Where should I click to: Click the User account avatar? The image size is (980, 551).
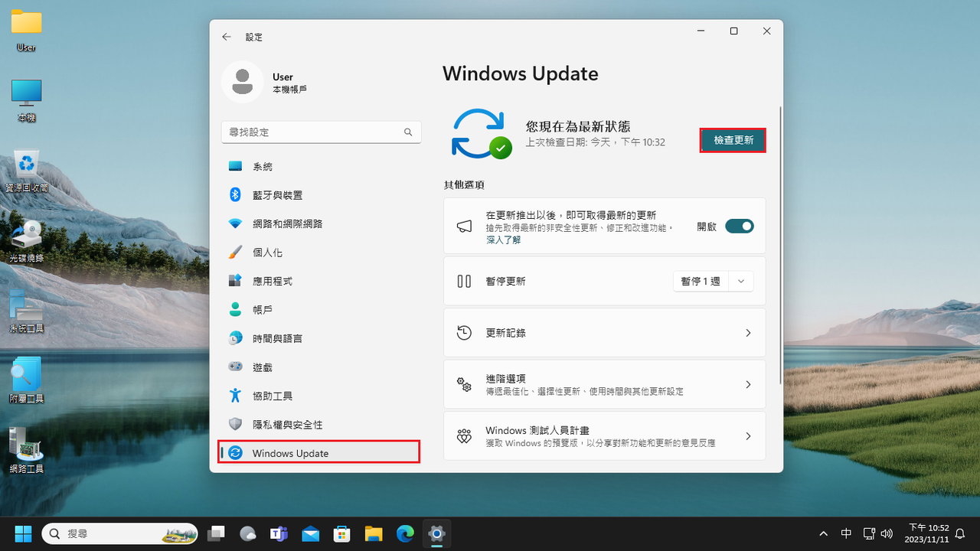243,82
